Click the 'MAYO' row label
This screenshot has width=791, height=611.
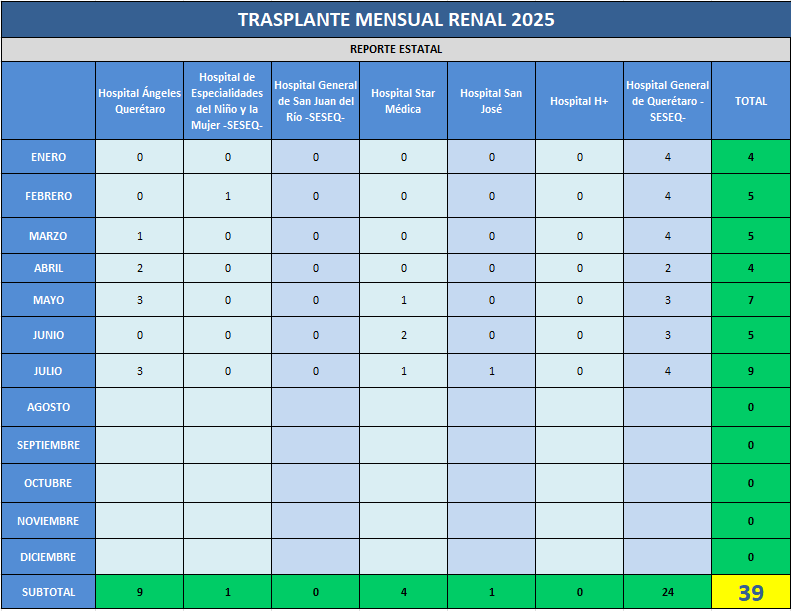tap(48, 299)
